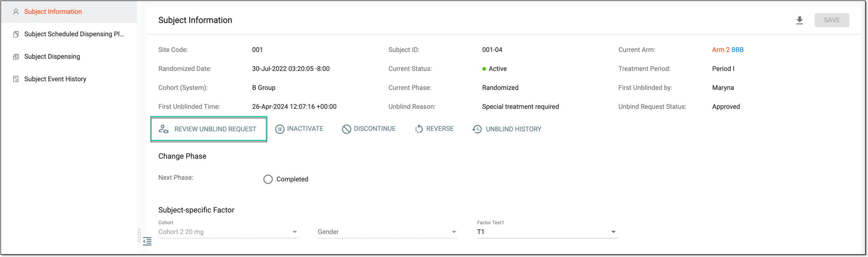Click the green Active status indicator
The image size is (868, 257).
coord(484,69)
